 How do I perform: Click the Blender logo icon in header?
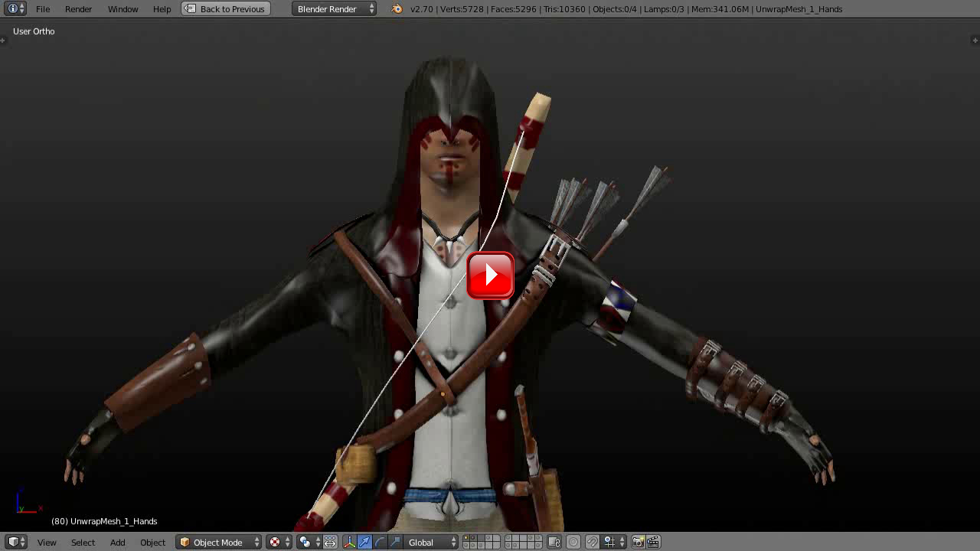point(397,9)
